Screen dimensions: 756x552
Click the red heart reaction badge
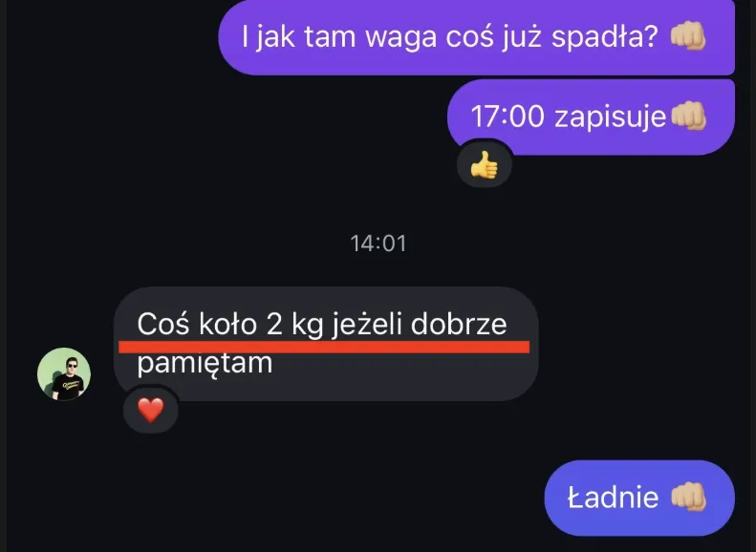click(x=151, y=411)
